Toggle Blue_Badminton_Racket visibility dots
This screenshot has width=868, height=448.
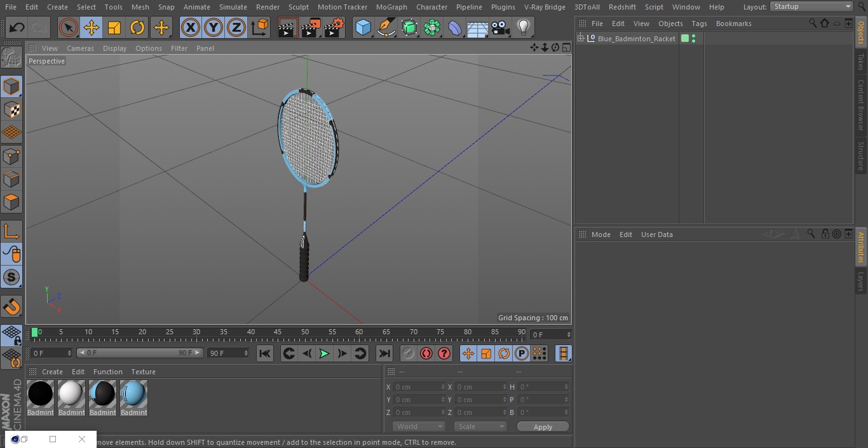click(x=693, y=39)
